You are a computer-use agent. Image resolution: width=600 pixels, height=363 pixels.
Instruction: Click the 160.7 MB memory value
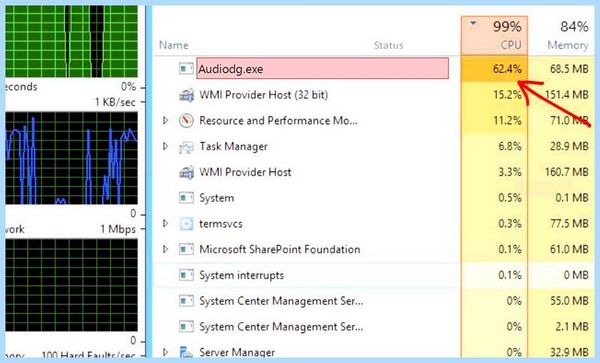(x=567, y=172)
